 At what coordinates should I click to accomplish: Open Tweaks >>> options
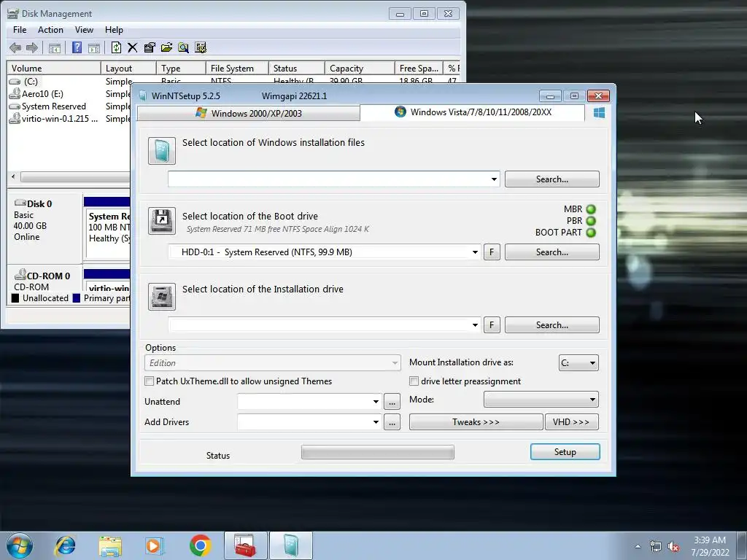click(476, 422)
